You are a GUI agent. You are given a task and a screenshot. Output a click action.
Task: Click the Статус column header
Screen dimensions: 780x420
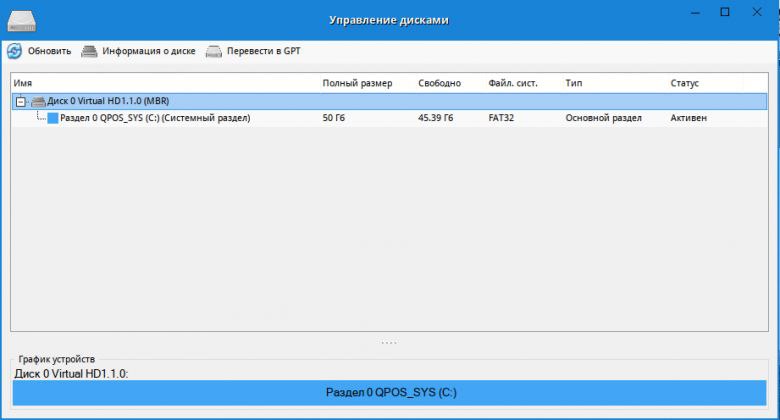tap(684, 83)
